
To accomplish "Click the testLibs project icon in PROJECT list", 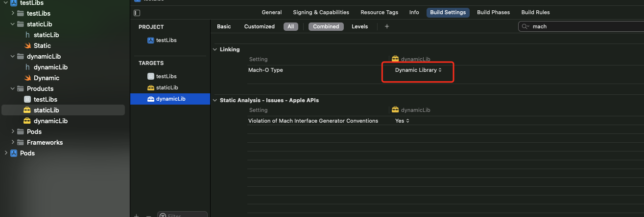I will coord(151,40).
